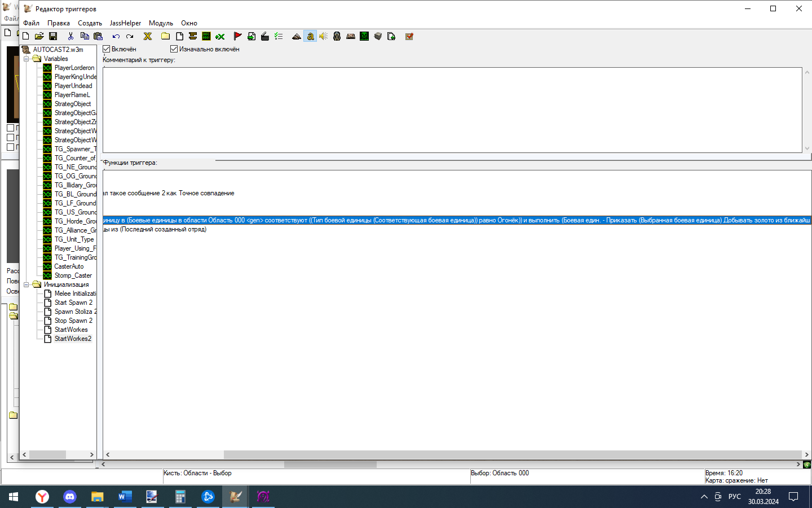Screen dimensions: 812x508
Task: Open the Файл menu of the Trigger Editor
Action: point(31,23)
